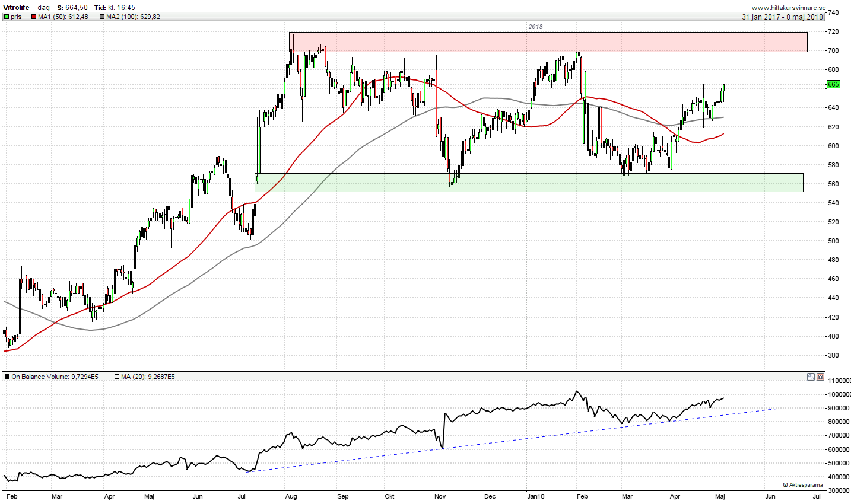Image resolution: width=851 pixels, height=504 pixels.
Task: Click the Nov label on time axis
Action: (x=440, y=496)
